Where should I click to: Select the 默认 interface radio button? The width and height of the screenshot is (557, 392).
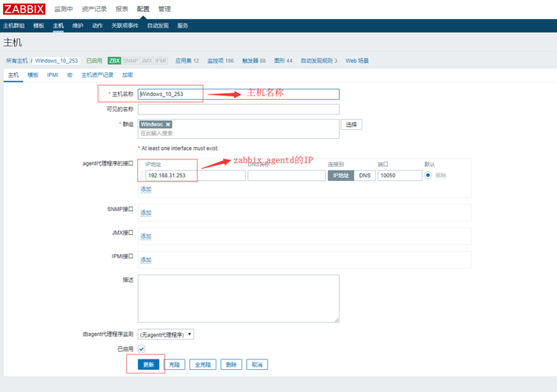[428, 175]
